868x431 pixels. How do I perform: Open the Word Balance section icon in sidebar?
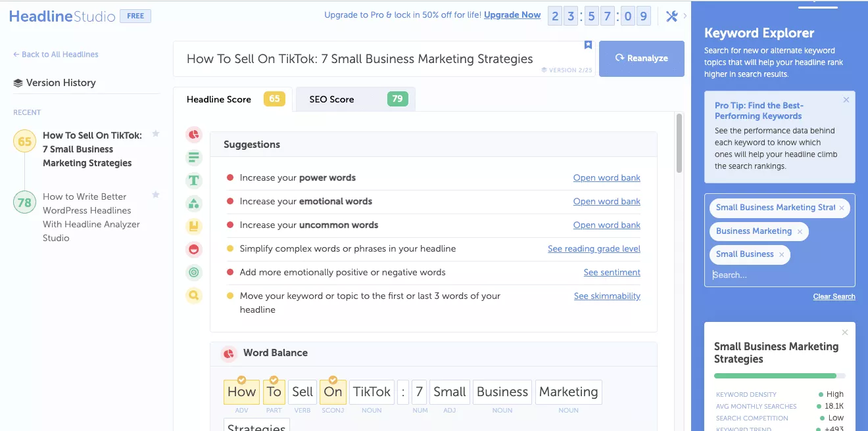pyautogui.click(x=193, y=135)
